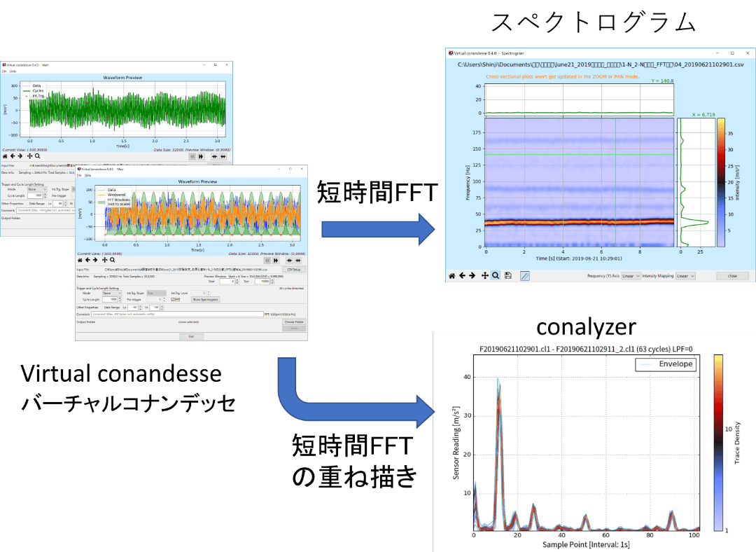Skip preview backward in the front Main window

click(x=267, y=261)
